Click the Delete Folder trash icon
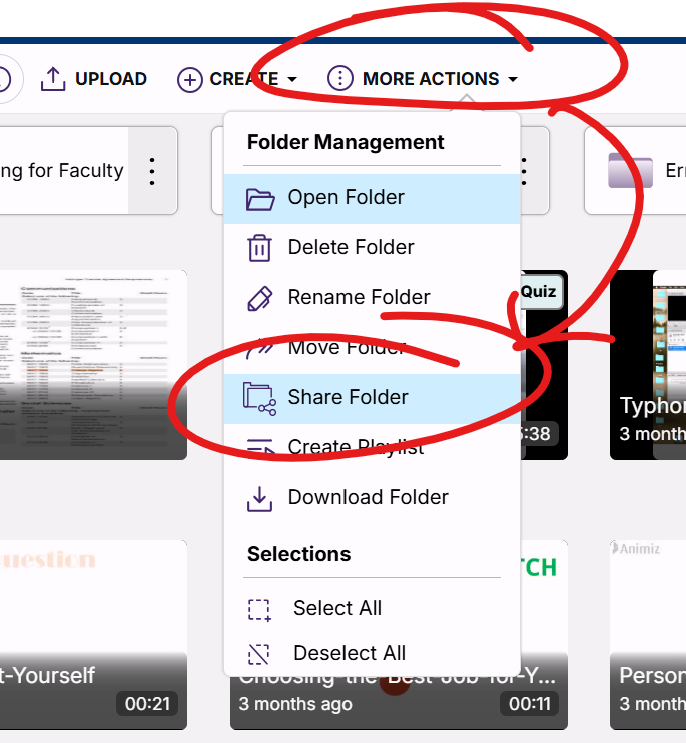Image resolution: width=686 pixels, height=743 pixels. point(259,248)
